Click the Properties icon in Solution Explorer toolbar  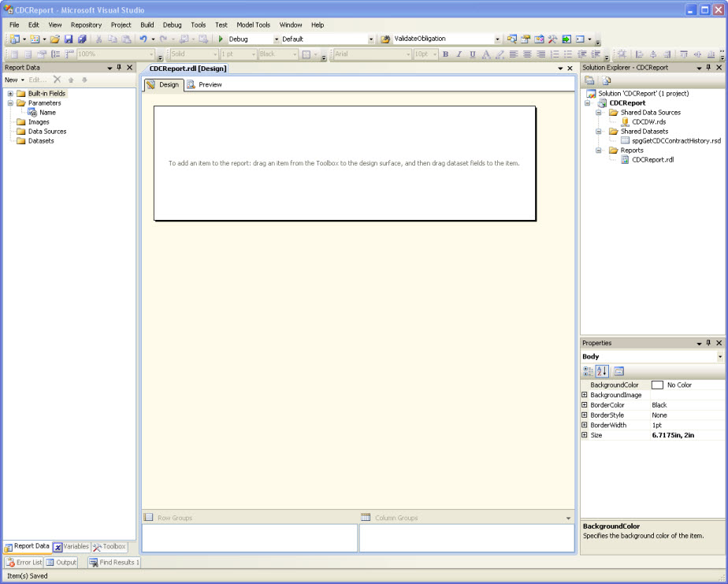(589, 80)
